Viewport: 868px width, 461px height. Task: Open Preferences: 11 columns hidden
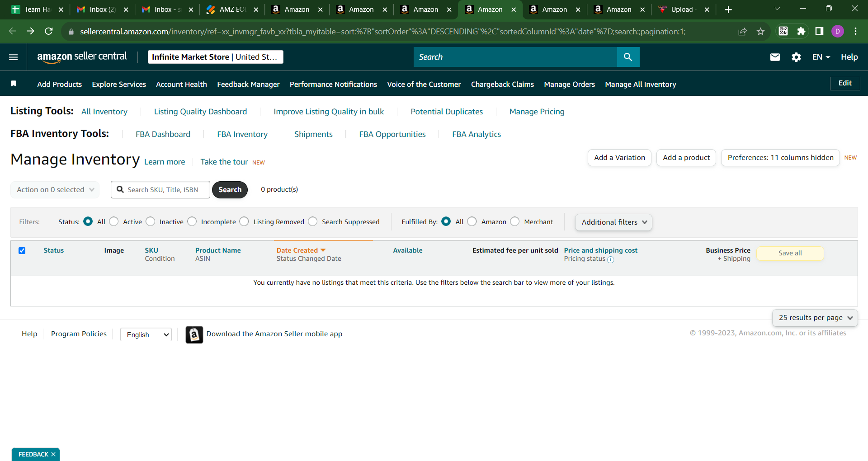(x=780, y=158)
